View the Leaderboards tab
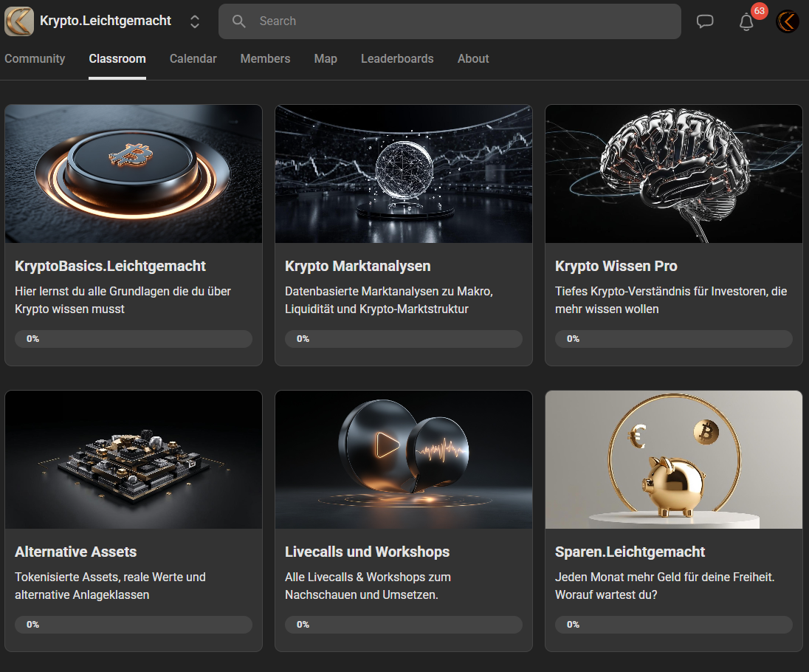809x672 pixels. click(397, 59)
